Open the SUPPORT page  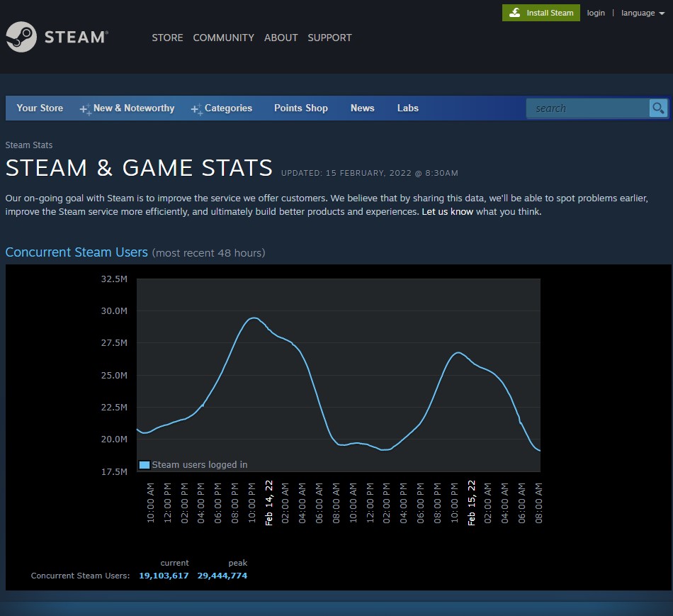pyautogui.click(x=329, y=38)
